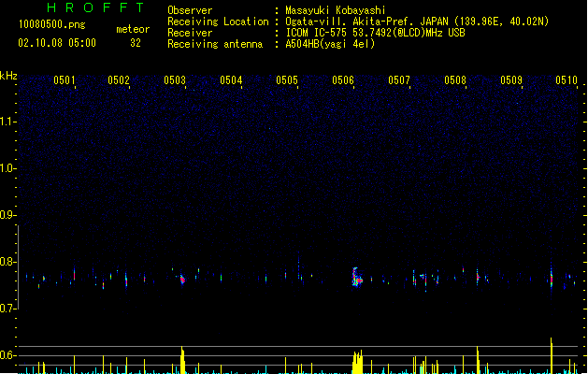The height and width of the screenshot is (374, 588).
Task: Click the date 02.10.08 05:00
Action: pyautogui.click(x=57, y=43)
